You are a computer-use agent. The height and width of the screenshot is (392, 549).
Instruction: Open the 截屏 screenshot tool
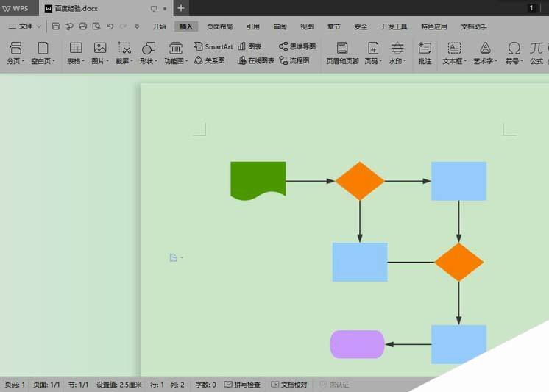coord(124,53)
